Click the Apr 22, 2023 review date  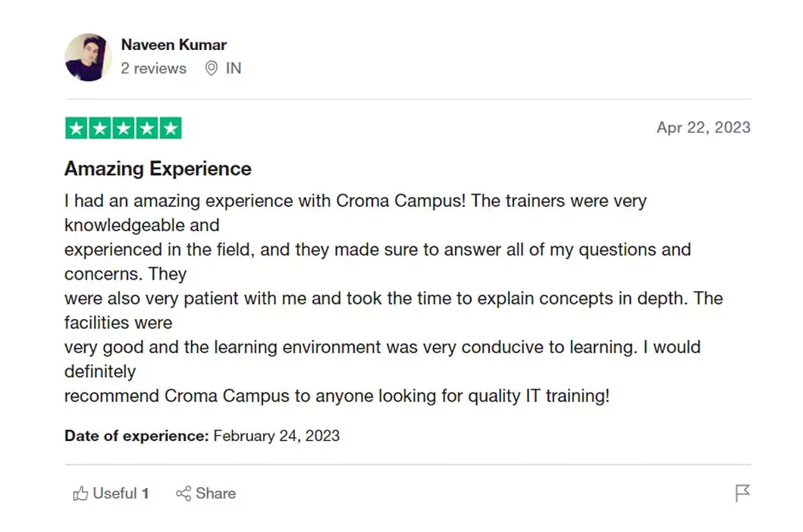pyautogui.click(x=703, y=127)
